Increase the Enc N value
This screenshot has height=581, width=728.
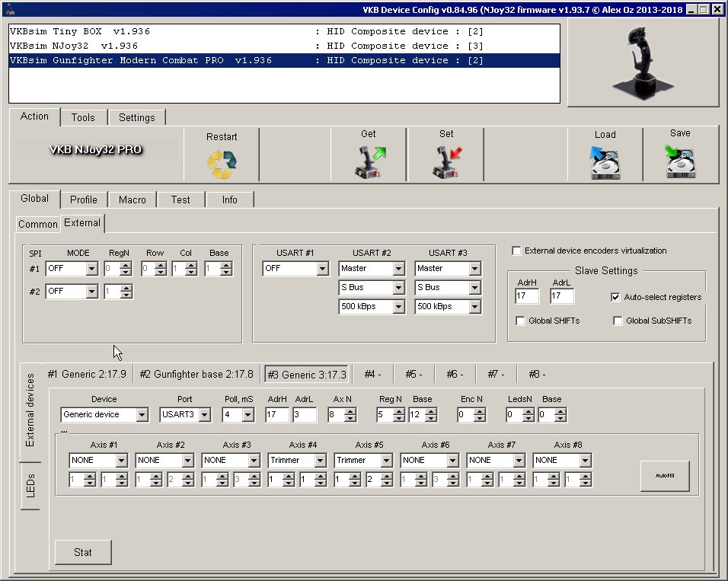click(x=480, y=411)
